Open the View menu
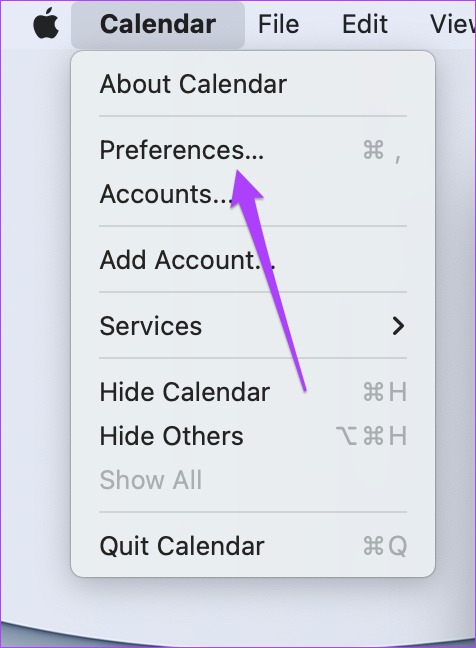 453,24
